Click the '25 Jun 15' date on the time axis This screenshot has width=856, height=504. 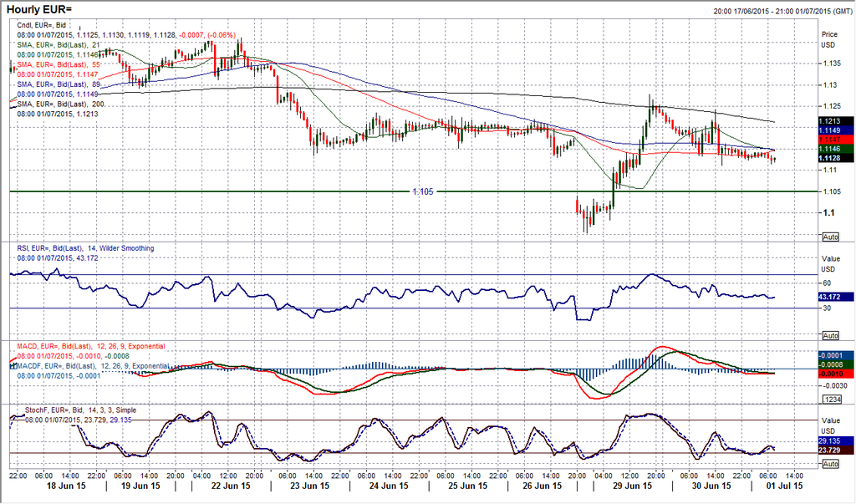468,486
